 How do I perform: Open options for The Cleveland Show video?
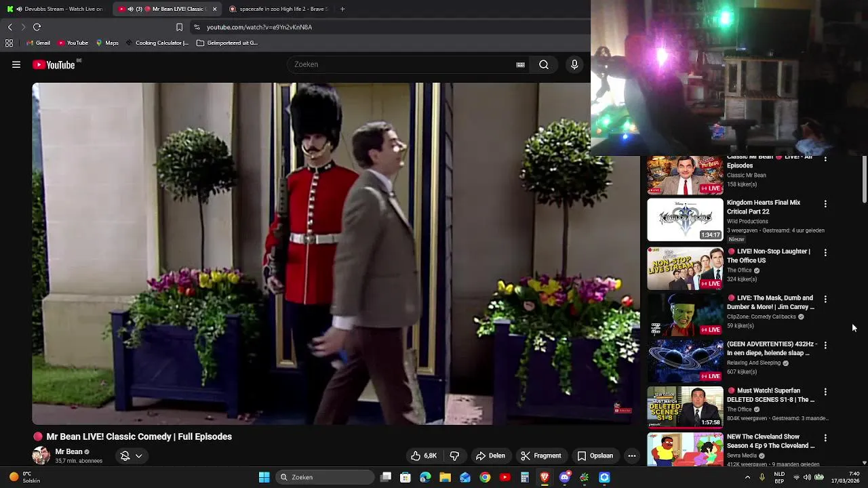point(825,438)
